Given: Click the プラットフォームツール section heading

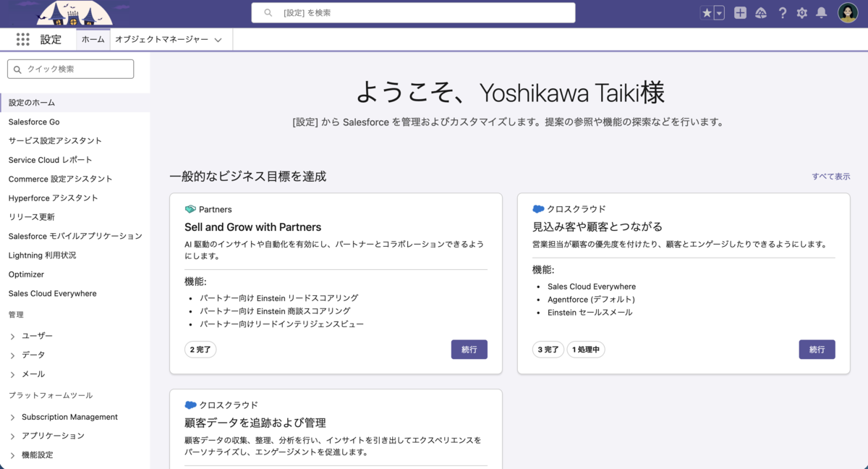Looking at the screenshot, I should click(x=51, y=396).
